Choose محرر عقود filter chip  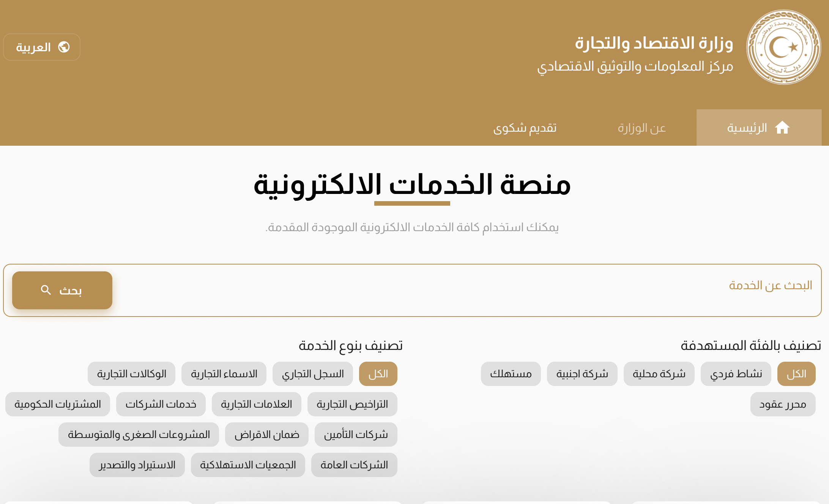[782, 404]
